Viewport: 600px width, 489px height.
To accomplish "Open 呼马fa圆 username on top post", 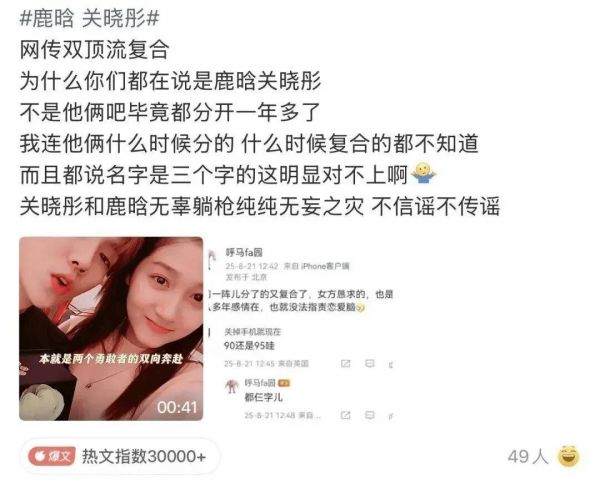I will click(244, 253).
